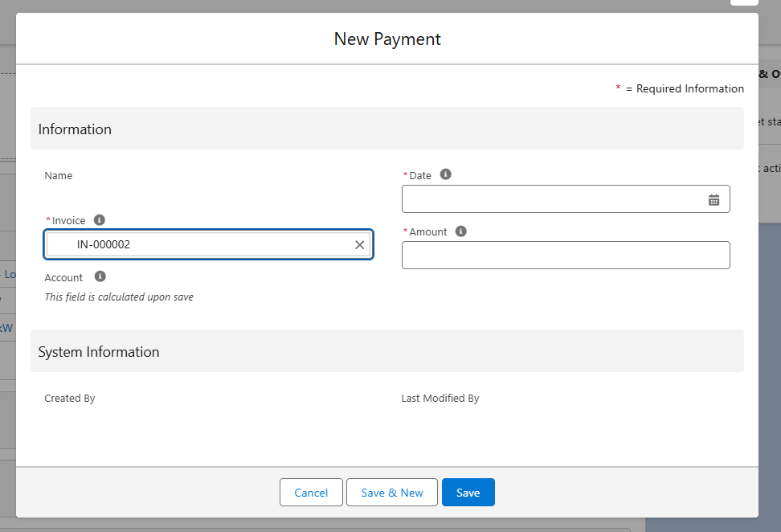Select the Invoice lookup field with IN-000002
781x532 pixels.
pyautogui.click(x=201, y=245)
